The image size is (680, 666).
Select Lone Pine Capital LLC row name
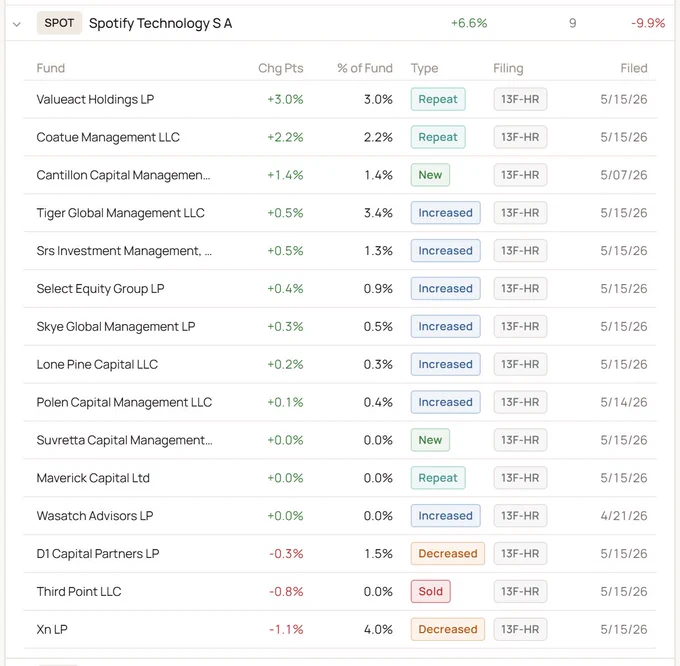click(97, 364)
